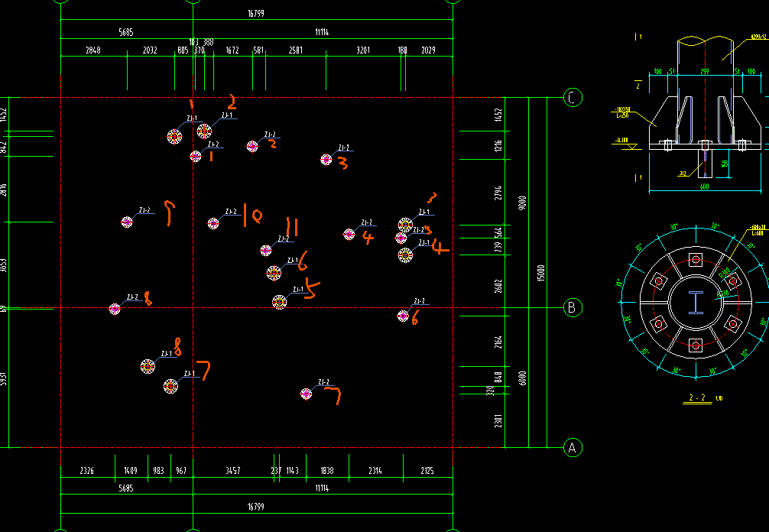Viewport: 769px width, 532px height.
Task: Click the 581 dimension text
Action: pos(258,50)
